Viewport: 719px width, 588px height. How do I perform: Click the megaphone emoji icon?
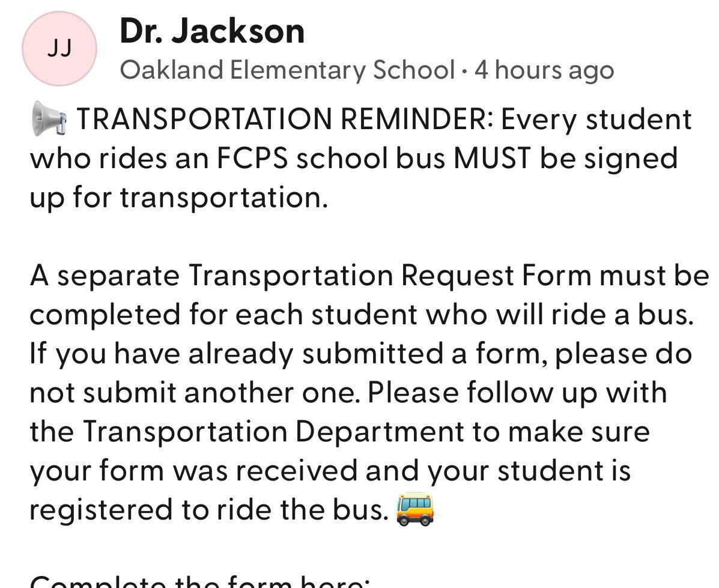[x=49, y=119]
